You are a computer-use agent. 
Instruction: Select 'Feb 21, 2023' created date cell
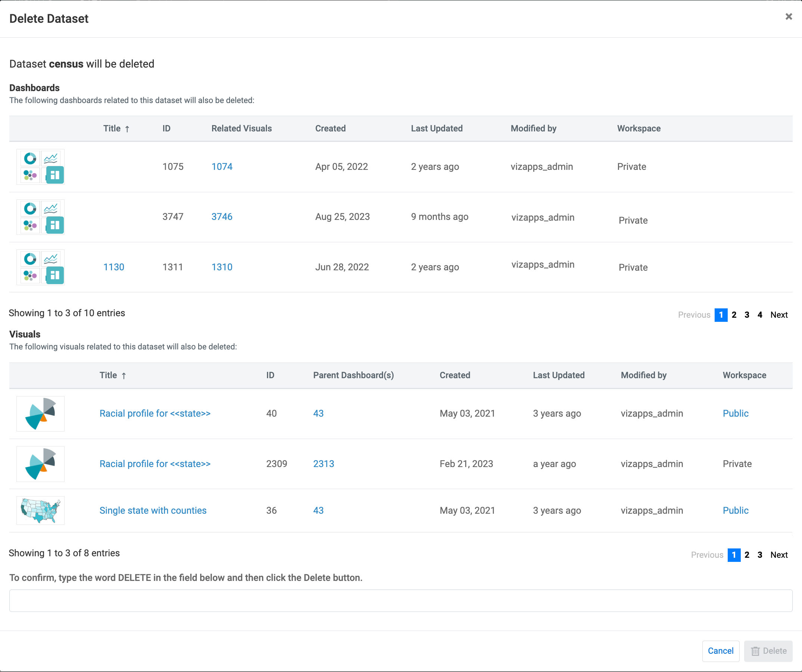466,464
